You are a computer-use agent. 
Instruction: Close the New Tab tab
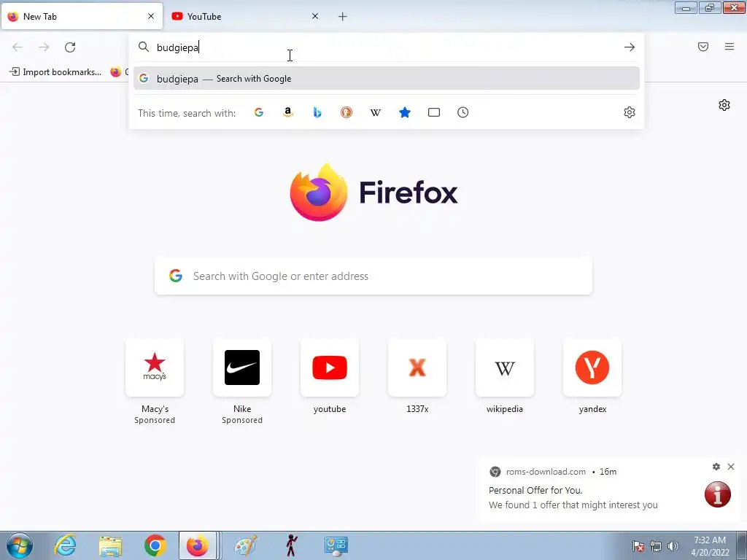(151, 16)
